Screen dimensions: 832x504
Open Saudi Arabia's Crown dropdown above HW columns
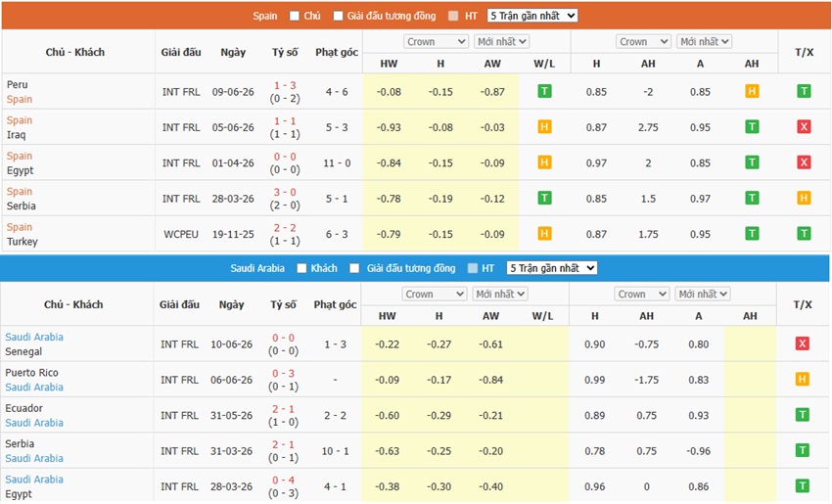click(x=435, y=294)
